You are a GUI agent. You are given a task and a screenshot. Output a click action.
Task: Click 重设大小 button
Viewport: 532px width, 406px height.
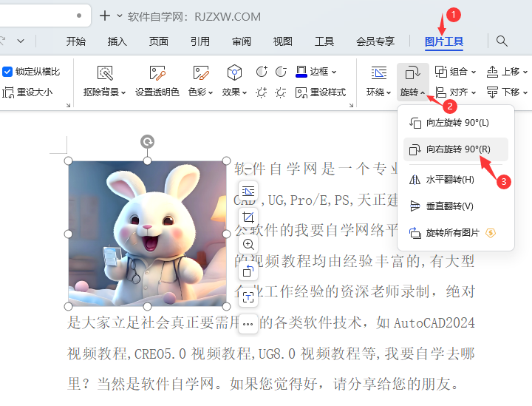pyautogui.click(x=27, y=92)
